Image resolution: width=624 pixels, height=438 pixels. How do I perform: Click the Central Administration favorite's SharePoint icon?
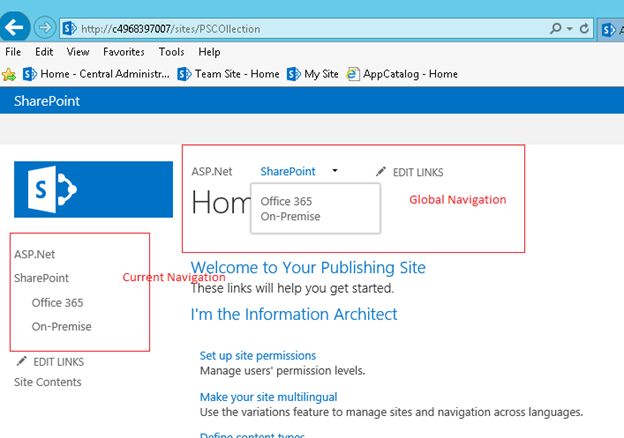tap(29, 74)
